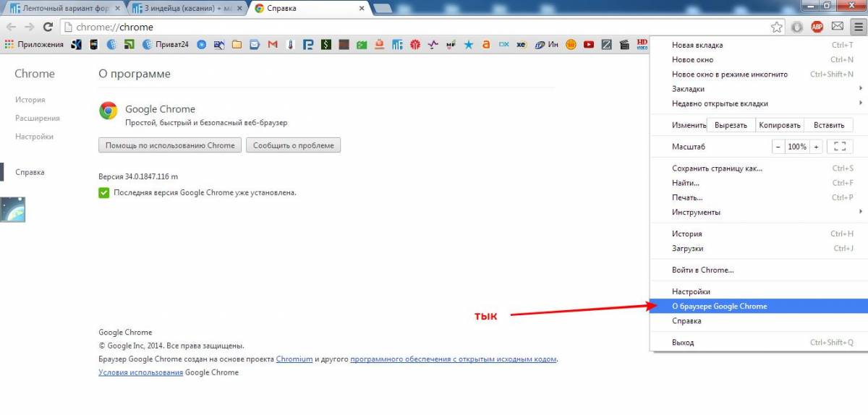Open the Chrome hamburger menu button
Screen dimensions: 868x415
(x=857, y=27)
